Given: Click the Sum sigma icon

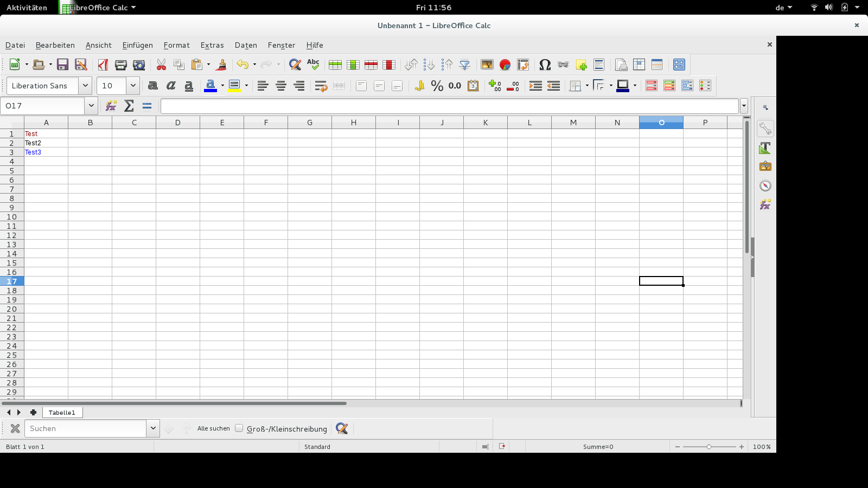Looking at the screenshot, I should point(129,106).
